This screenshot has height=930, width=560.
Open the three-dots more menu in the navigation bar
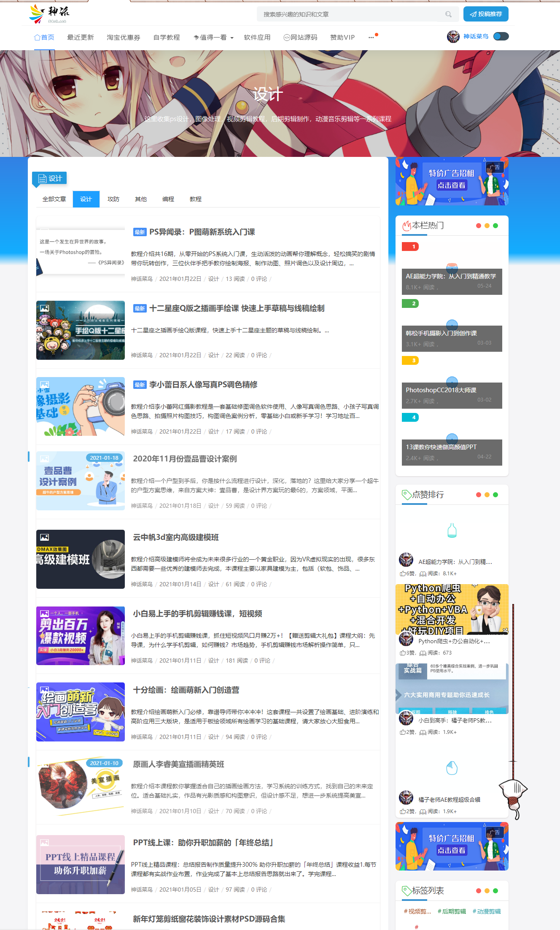click(x=371, y=38)
